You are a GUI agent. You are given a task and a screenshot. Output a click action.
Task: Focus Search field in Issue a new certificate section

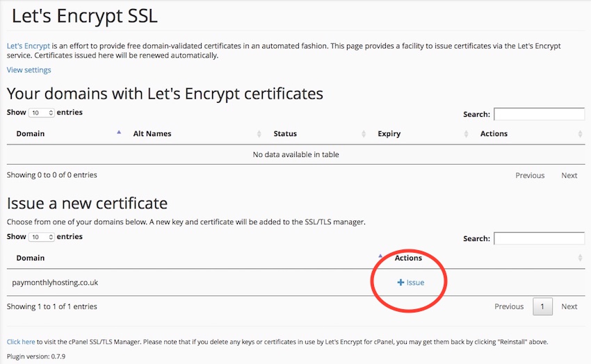pos(540,238)
